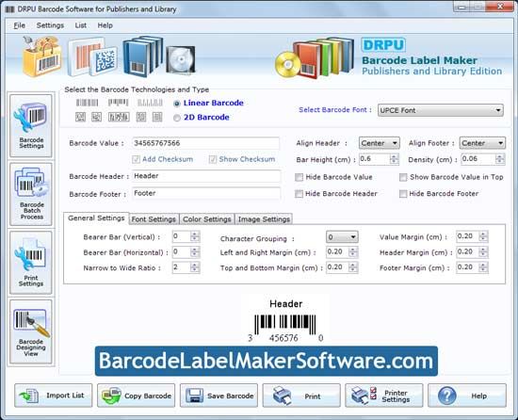Screen dimensions: 518x420
Task: Click the Barcode Value input field
Action: pyautogui.click(x=205, y=143)
